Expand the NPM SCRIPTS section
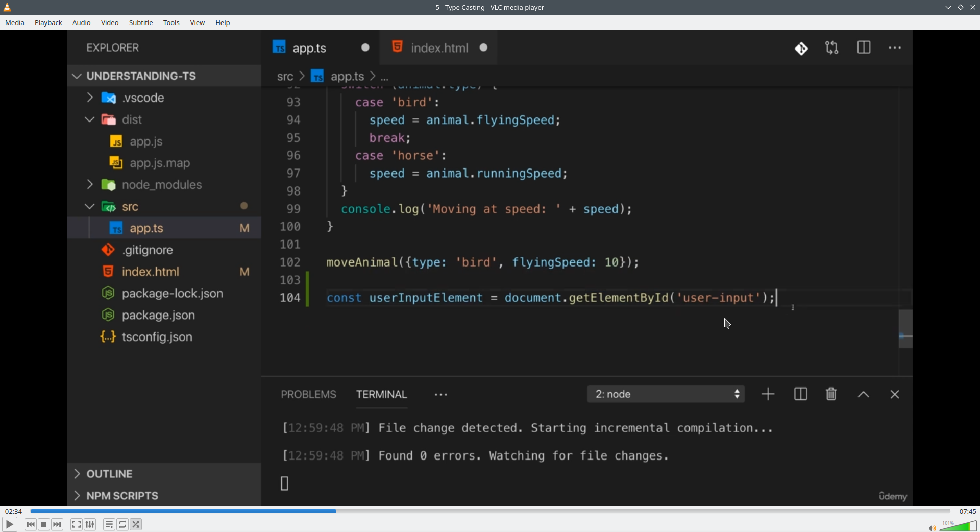The height and width of the screenshot is (532, 980). pyautogui.click(x=164, y=496)
